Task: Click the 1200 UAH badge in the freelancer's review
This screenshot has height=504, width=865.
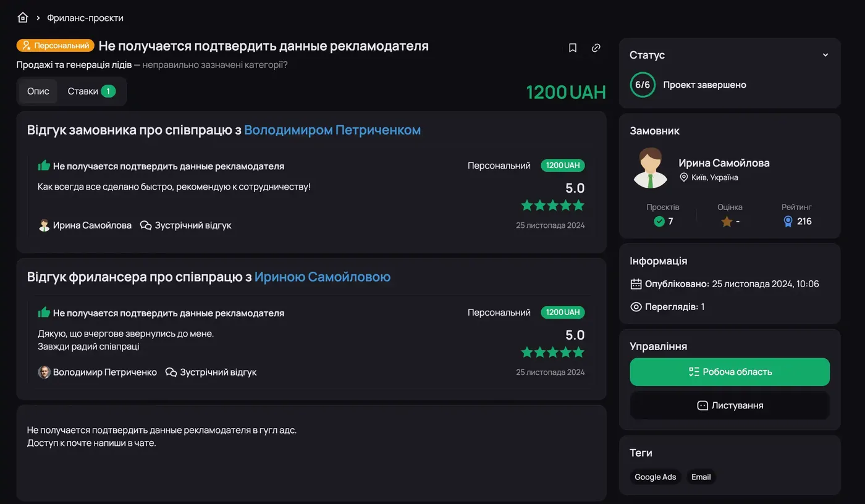Action: (x=563, y=313)
